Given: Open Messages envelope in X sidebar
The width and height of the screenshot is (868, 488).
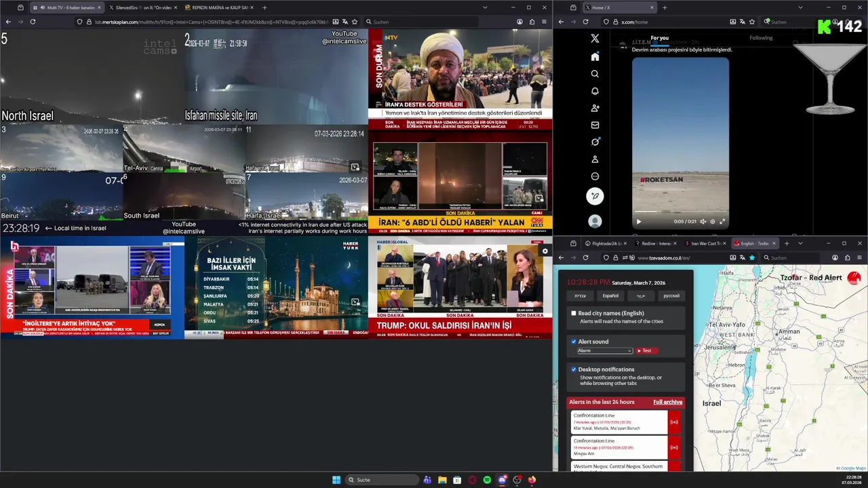Looking at the screenshot, I should point(595,125).
